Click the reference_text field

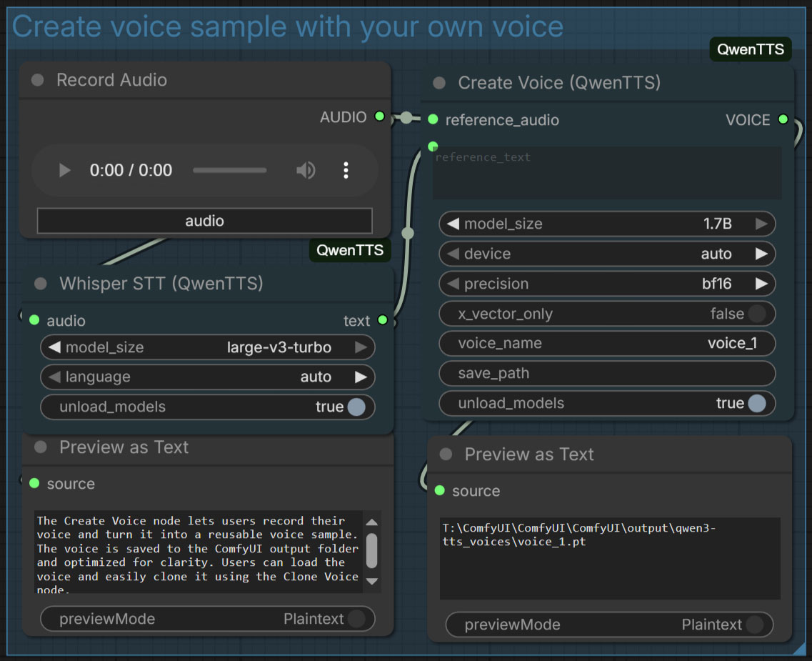608,173
